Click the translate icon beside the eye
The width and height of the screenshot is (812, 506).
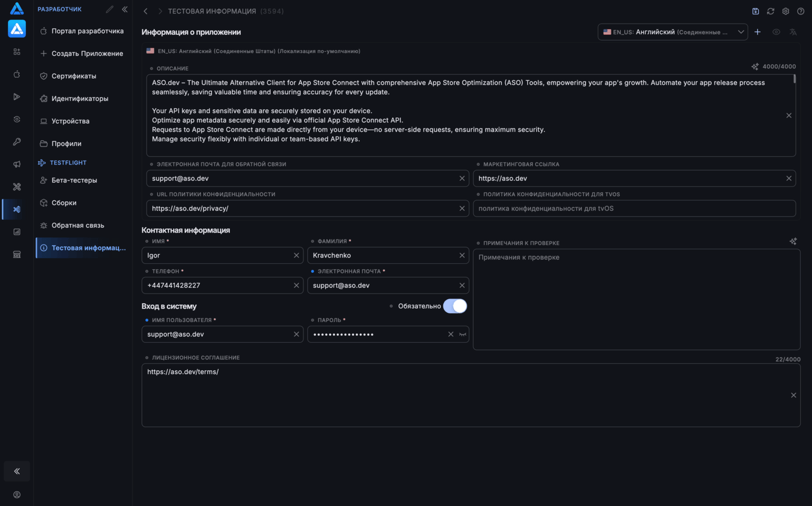click(x=793, y=32)
